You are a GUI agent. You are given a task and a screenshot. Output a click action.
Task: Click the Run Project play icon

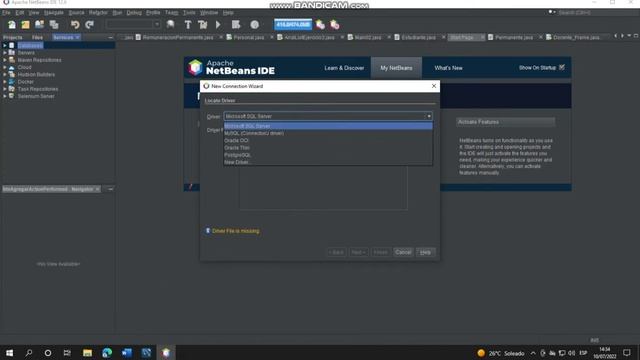coord(218,25)
